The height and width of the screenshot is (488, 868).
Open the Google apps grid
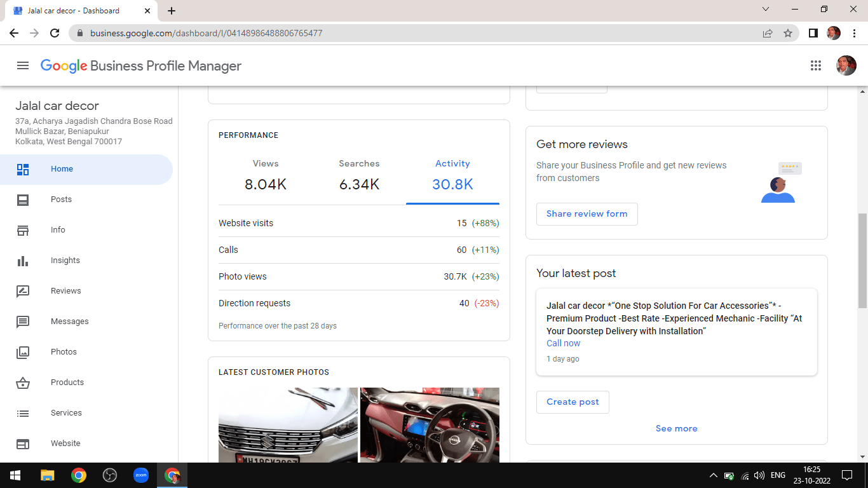816,65
